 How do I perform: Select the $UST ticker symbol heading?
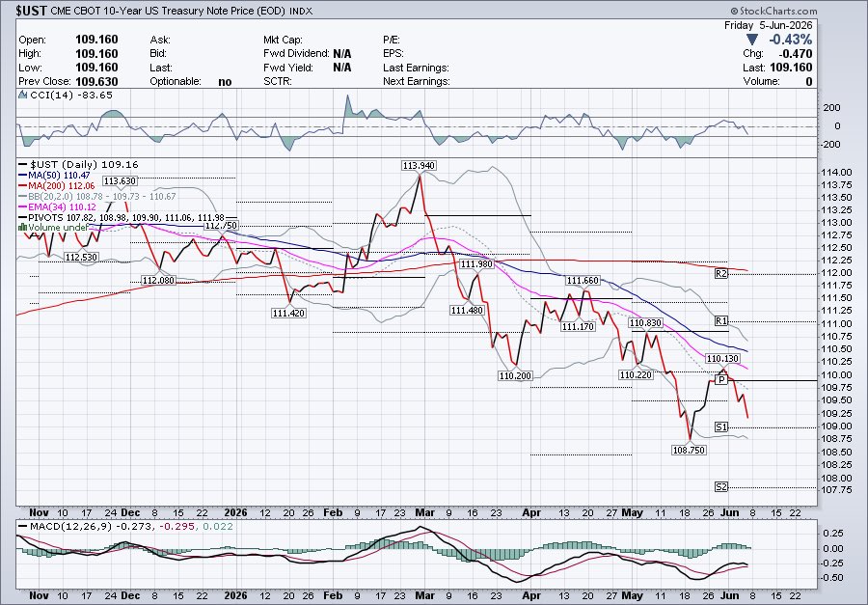(32, 11)
